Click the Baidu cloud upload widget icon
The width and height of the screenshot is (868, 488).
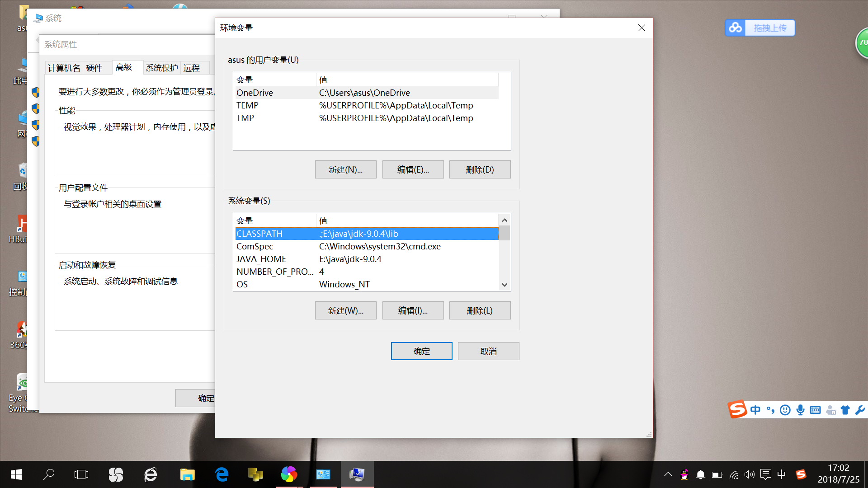pyautogui.click(x=735, y=28)
